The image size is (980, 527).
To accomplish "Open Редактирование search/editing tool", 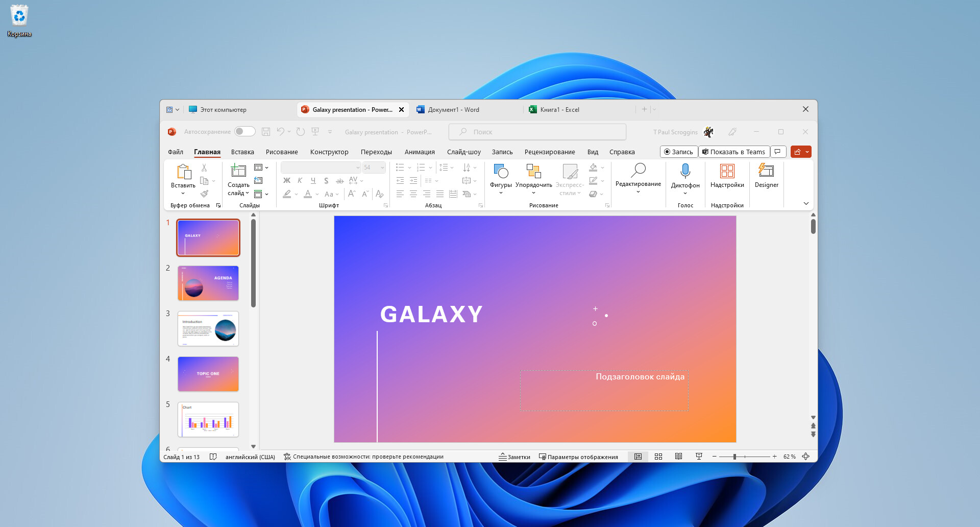I will pyautogui.click(x=638, y=171).
